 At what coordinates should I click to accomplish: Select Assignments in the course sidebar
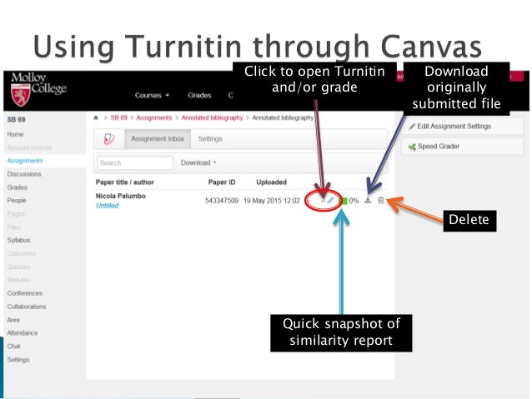[25, 161]
